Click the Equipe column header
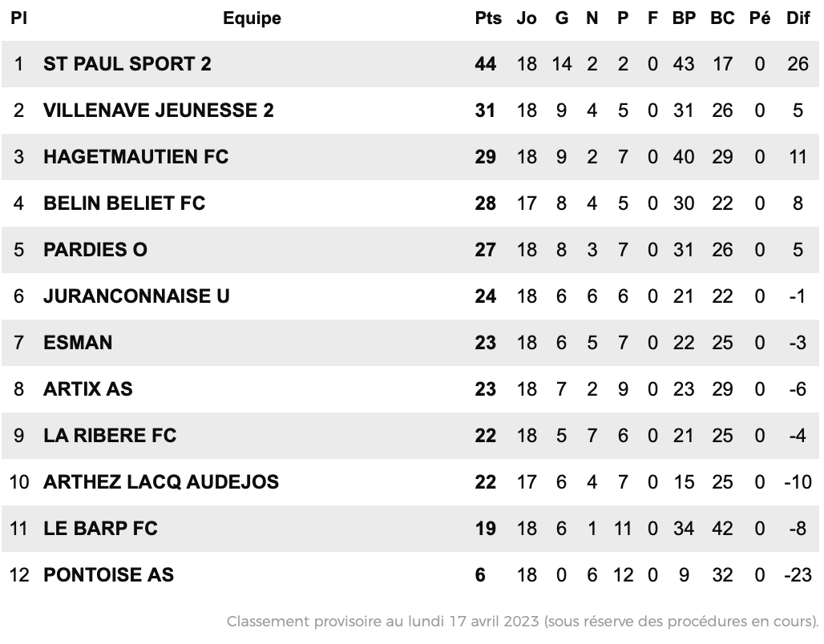This screenshot has height=644, width=824. (252, 18)
